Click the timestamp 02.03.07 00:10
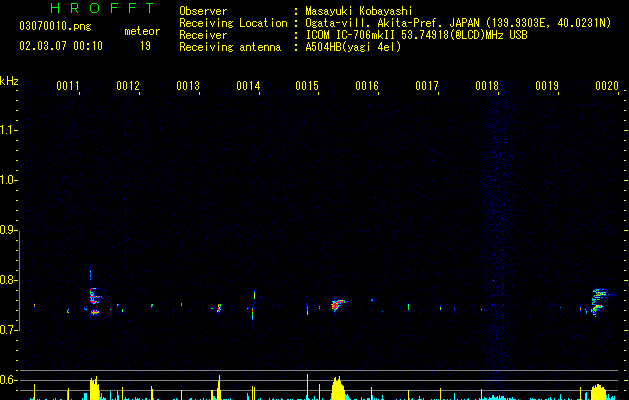629x400 pixels. 61,46
